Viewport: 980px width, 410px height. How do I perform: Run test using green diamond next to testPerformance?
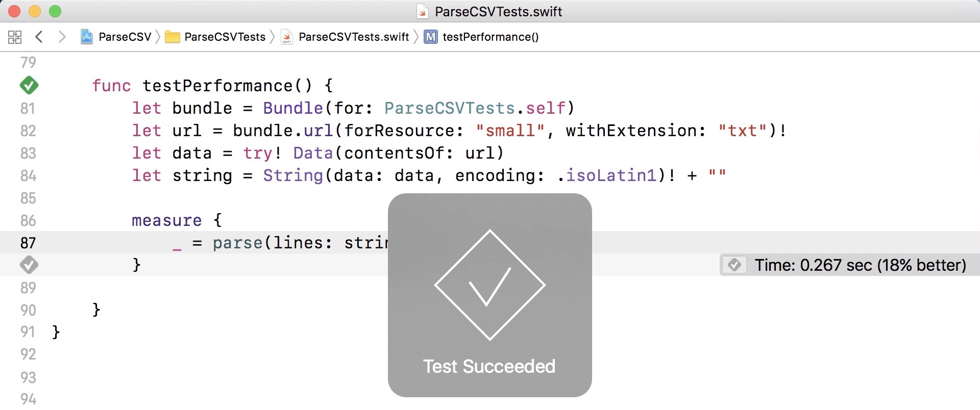click(x=29, y=85)
